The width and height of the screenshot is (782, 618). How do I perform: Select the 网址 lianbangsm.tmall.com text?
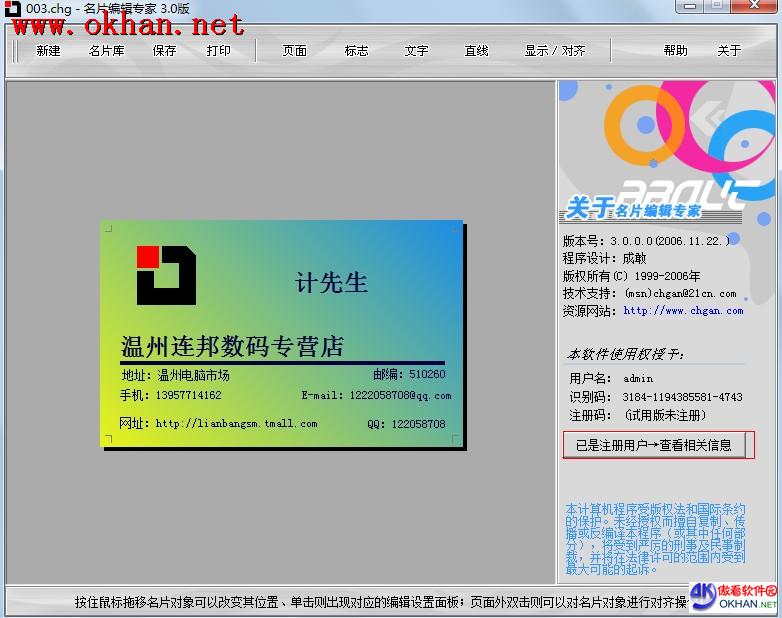[x=218, y=423]
